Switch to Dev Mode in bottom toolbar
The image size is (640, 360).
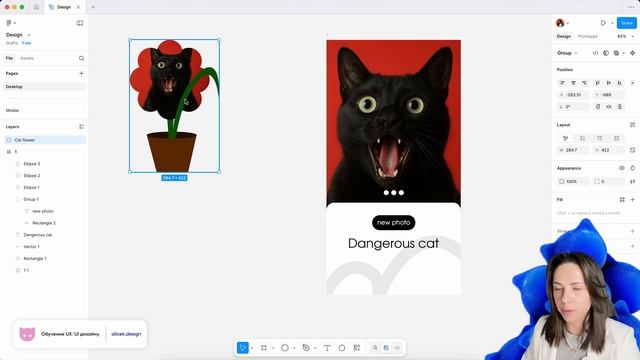(397, 348)
